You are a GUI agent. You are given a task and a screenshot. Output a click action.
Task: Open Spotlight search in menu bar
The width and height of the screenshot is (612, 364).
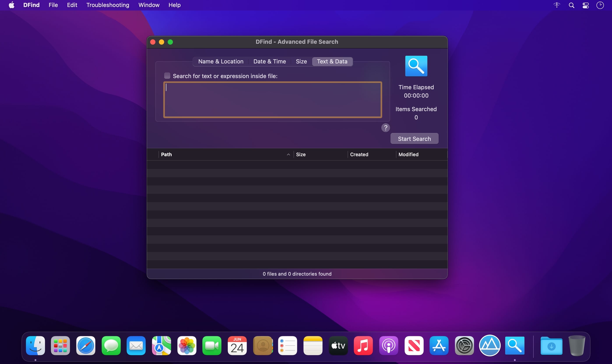click(x=571, y=5)
